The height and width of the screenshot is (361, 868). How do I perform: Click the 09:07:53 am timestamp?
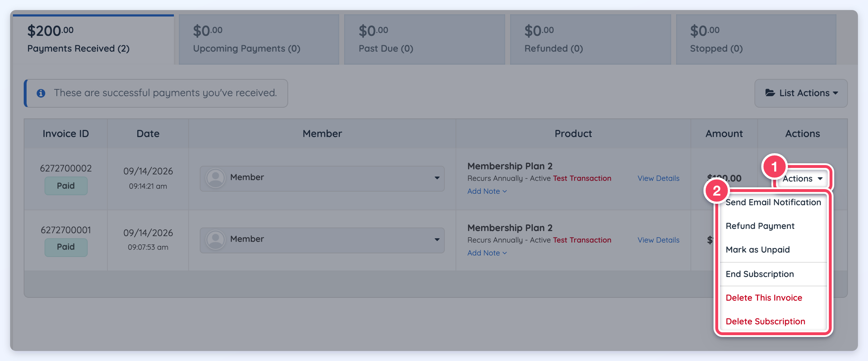click(x=148, y=247)
